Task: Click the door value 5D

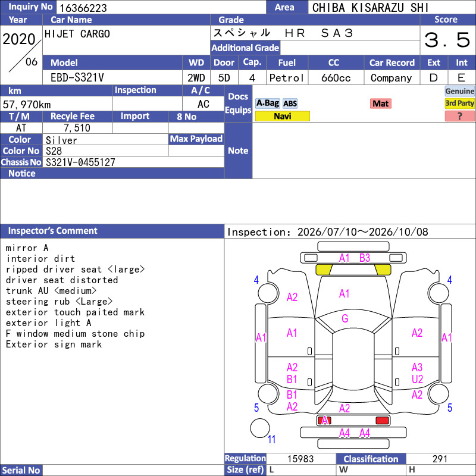Action: pos(224,78)
